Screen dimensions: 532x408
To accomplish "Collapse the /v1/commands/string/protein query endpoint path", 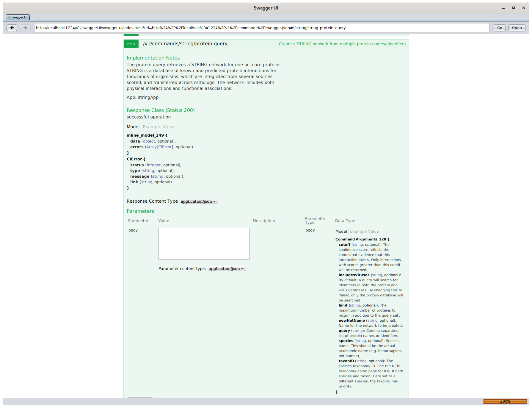I will pyautogui.click(x=185, y=44).
